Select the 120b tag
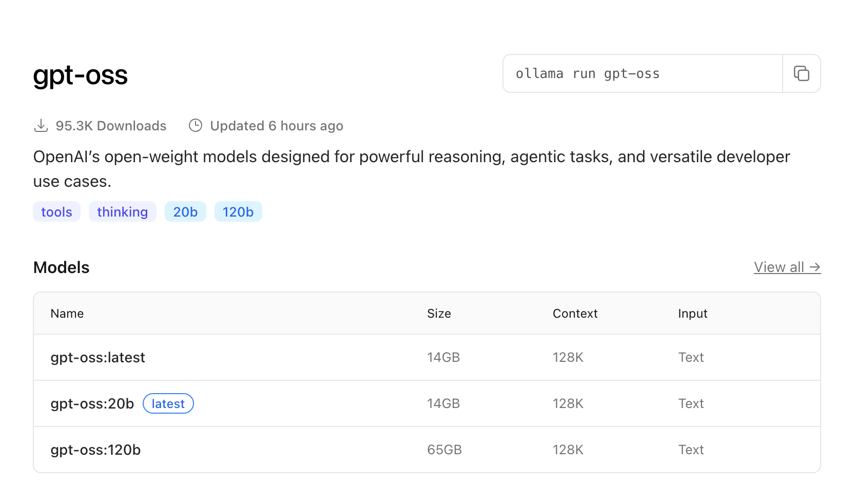Screen dimensions: 855x504 click(x=238, y=211)
